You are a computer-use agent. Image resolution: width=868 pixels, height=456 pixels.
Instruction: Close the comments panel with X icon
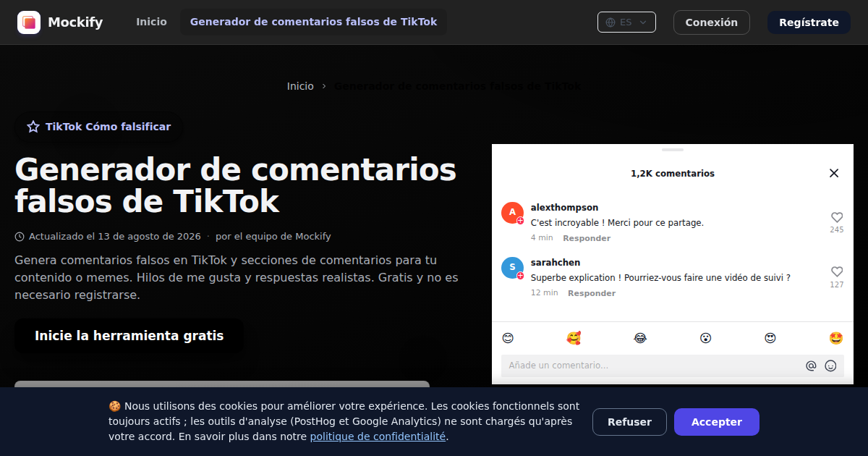834,173
